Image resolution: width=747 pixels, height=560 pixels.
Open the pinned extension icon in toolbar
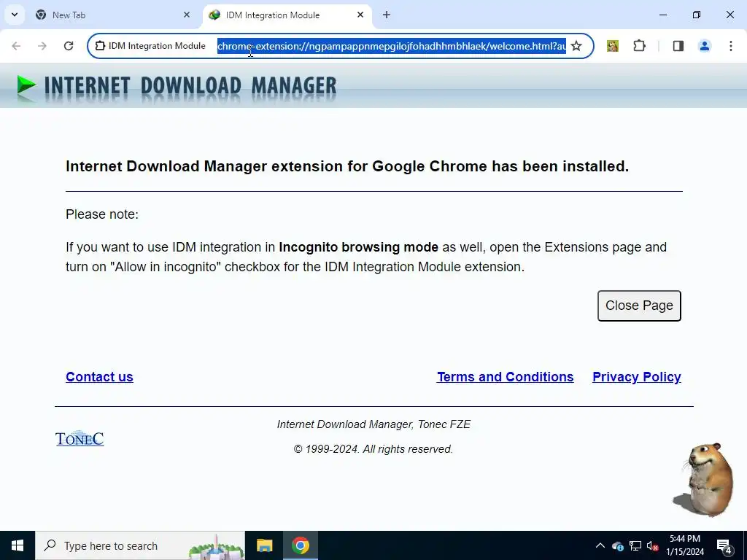613,46
